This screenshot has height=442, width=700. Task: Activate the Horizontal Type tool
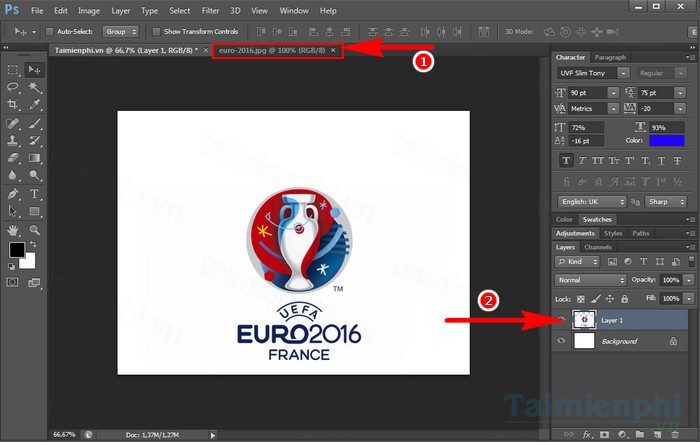click(x=34, y=194)
